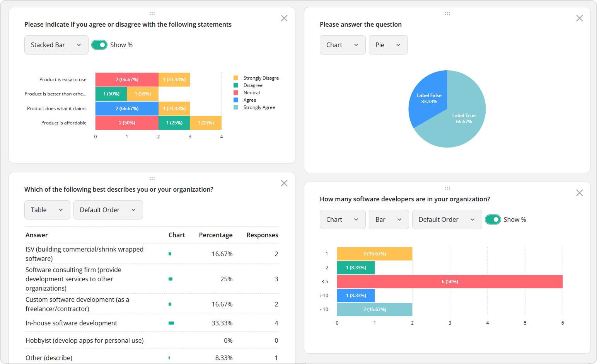Click the drag handle above the statements chart
Image resolution: width=597 pixels, height=364 pixels.
[152, 13]
